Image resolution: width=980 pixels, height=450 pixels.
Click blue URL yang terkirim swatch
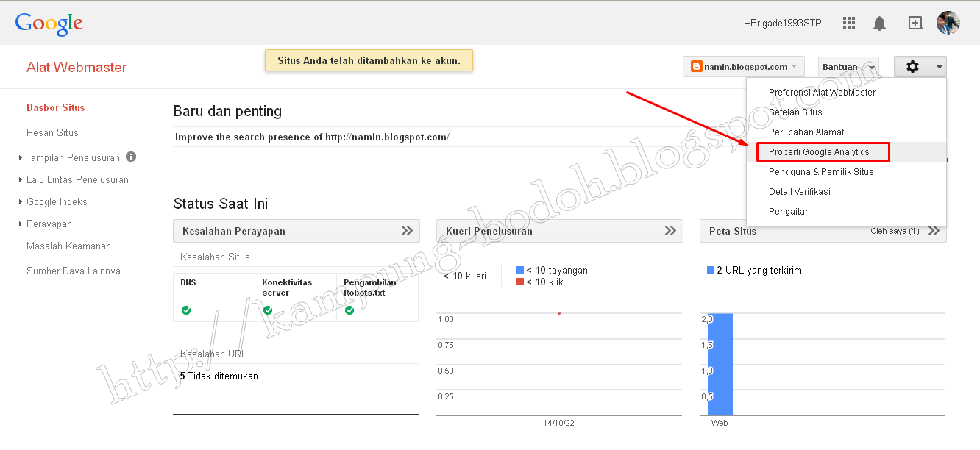click(711, 270)
